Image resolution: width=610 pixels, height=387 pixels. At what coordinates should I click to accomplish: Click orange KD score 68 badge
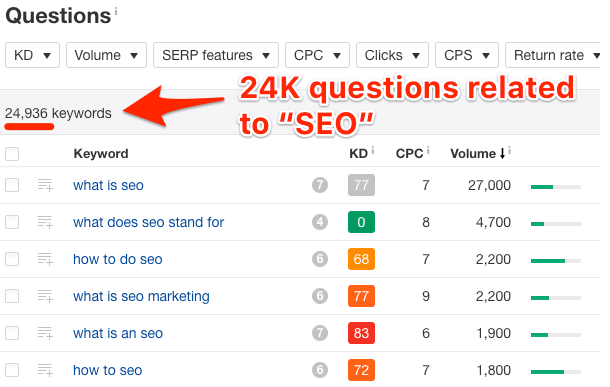point(361,259)
